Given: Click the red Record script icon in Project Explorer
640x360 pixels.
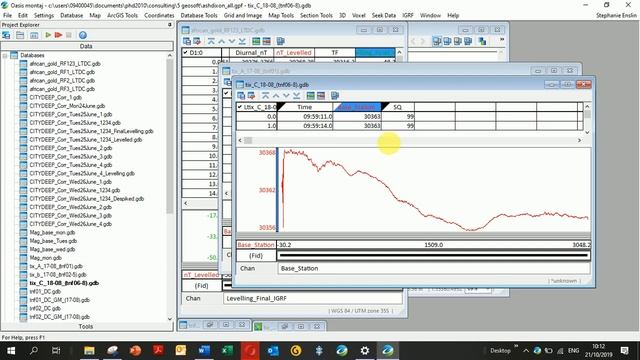Looking at the screenshot, I should pos(58,35).
